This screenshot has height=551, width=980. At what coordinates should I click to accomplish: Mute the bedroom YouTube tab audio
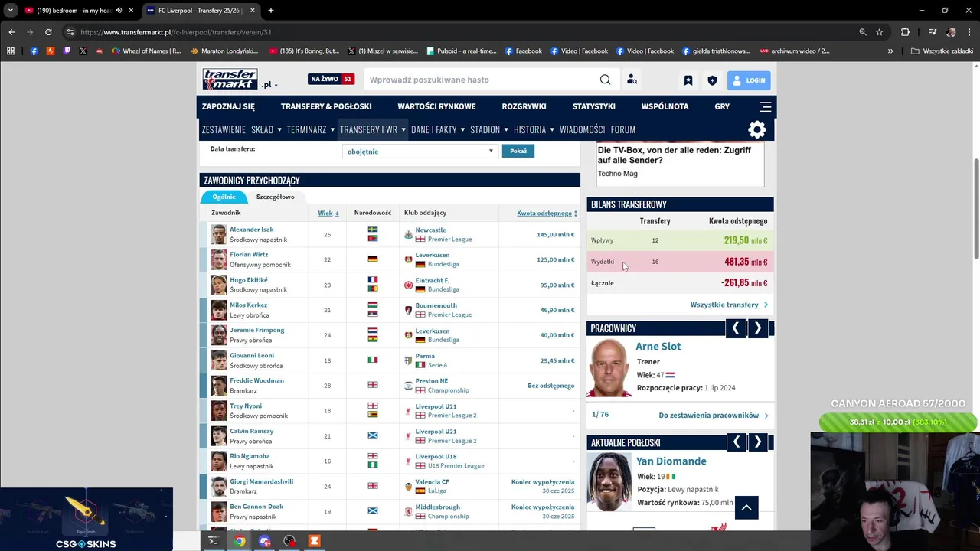tap(119, 11)
